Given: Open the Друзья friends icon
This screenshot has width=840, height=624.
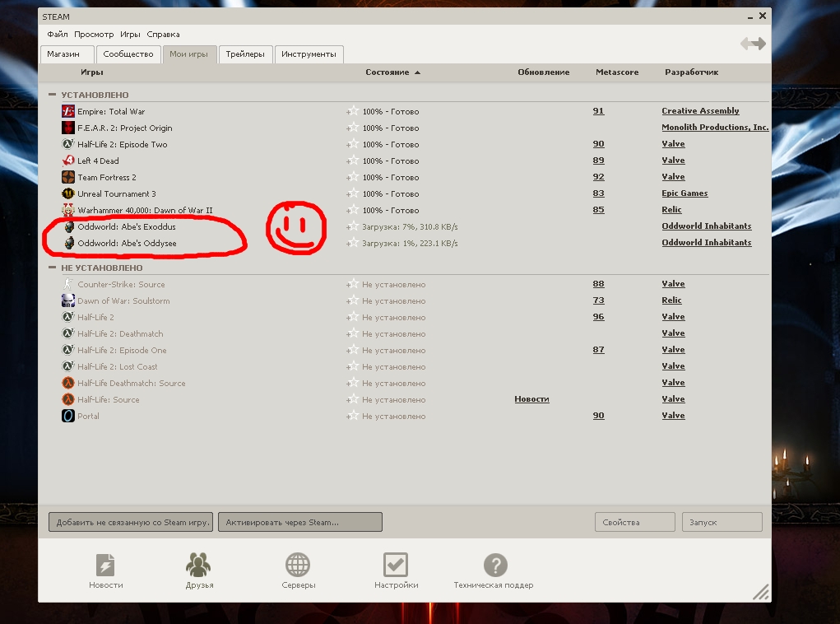Looking at the screenshot, I should [x=198, y=565].
